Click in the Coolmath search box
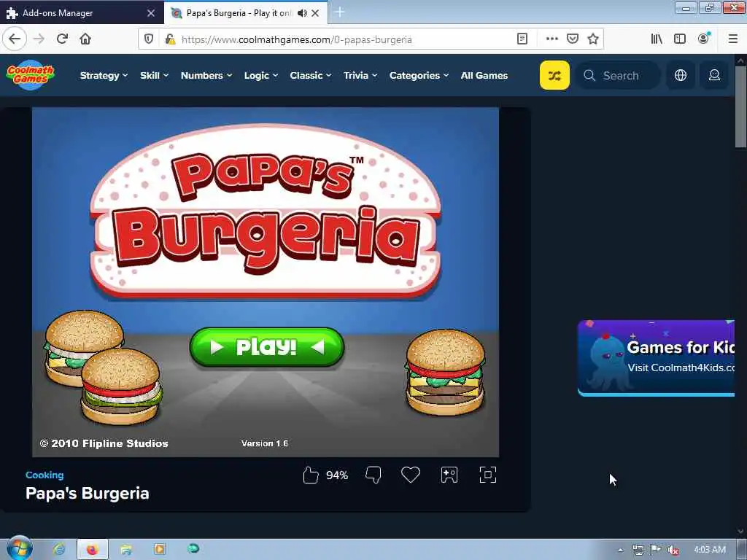The image size is (747, 560). [618, 75]
